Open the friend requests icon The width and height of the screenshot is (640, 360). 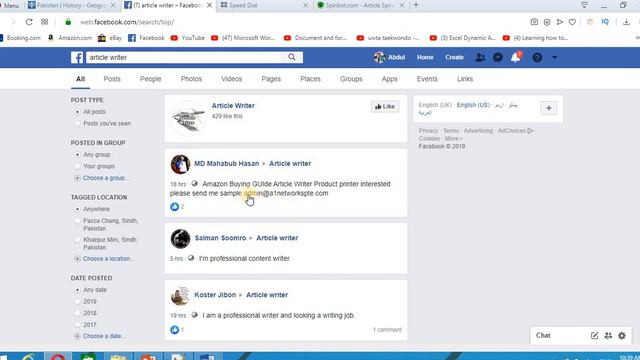pyautogui.click(x=480, y=58)
